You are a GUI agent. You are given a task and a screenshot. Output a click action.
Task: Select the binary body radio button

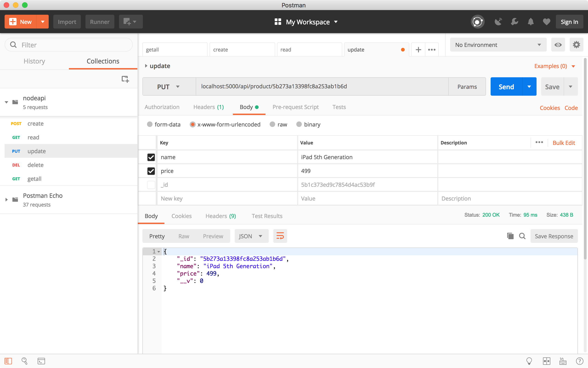click(299, 124)
